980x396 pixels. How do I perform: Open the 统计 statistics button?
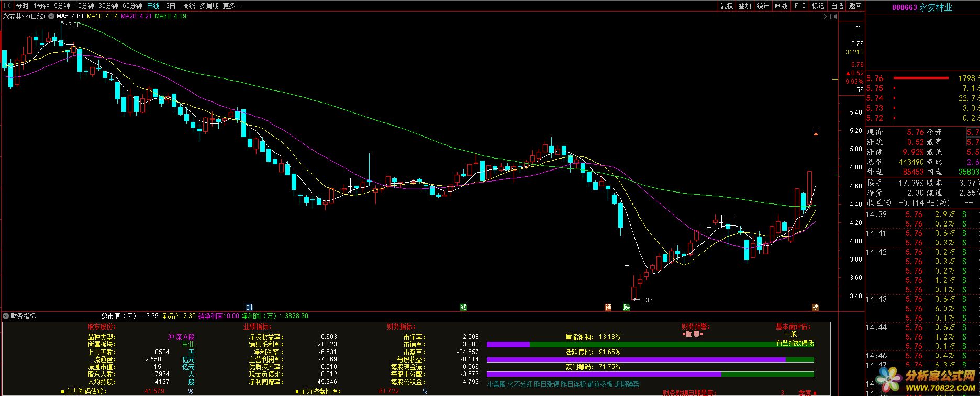(x=763, y=6)
